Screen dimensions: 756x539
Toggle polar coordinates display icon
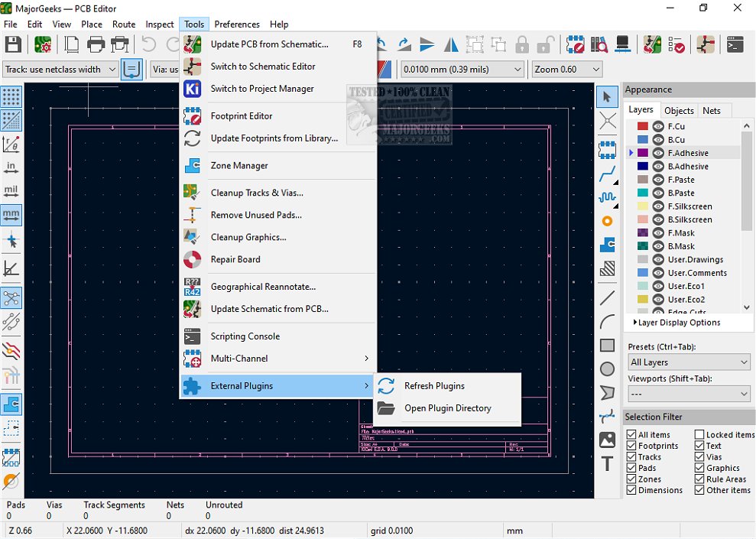11,144
